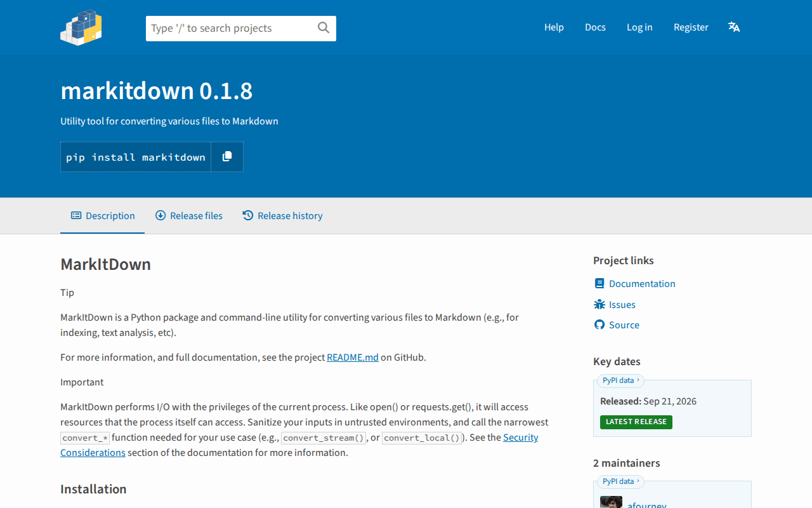Open the Documentation project link
The width and height of the screenshot is (812, 508).
pos(642,284)
